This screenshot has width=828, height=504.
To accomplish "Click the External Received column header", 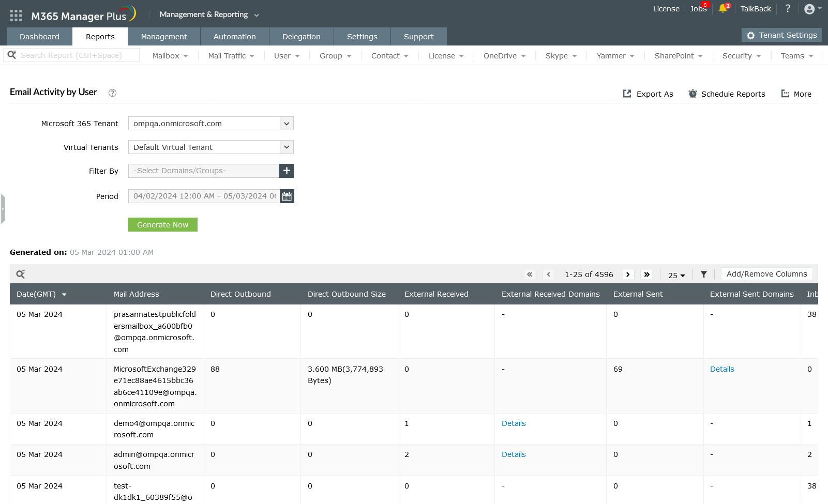I will 436,294.
